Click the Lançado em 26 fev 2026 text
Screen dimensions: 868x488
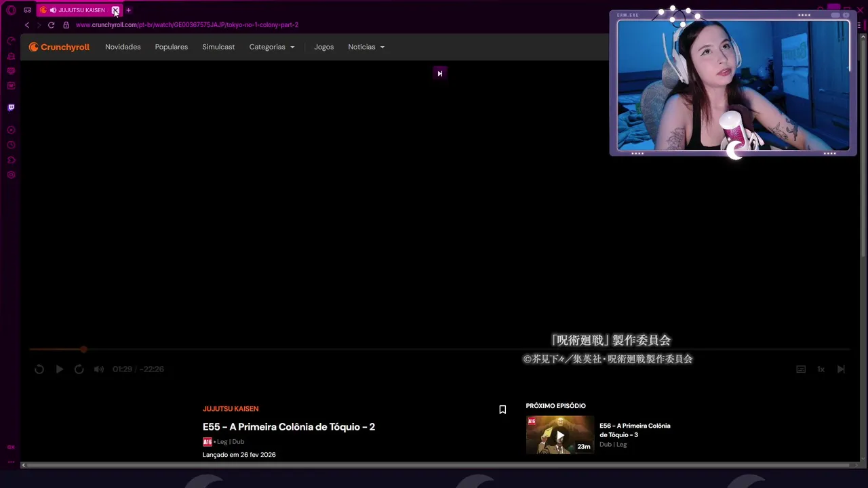point(239,455)
